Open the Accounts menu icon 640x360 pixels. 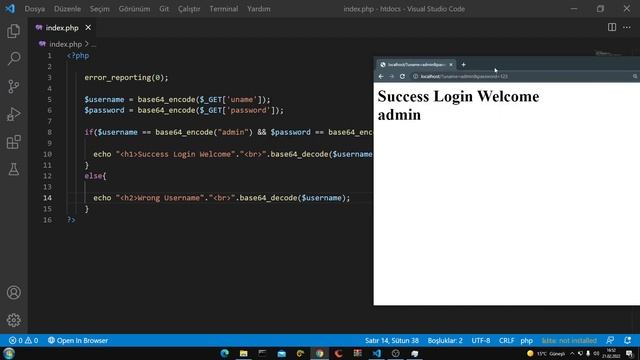click(13, 293)
